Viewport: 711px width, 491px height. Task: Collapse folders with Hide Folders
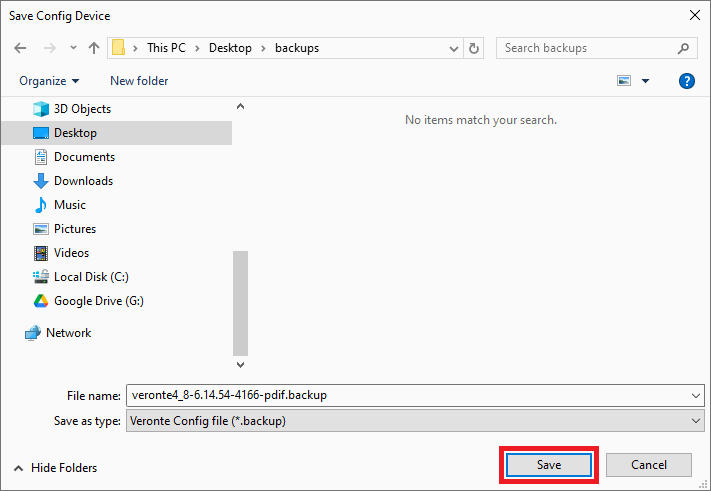pyautogui.click(x=55, y=468)
